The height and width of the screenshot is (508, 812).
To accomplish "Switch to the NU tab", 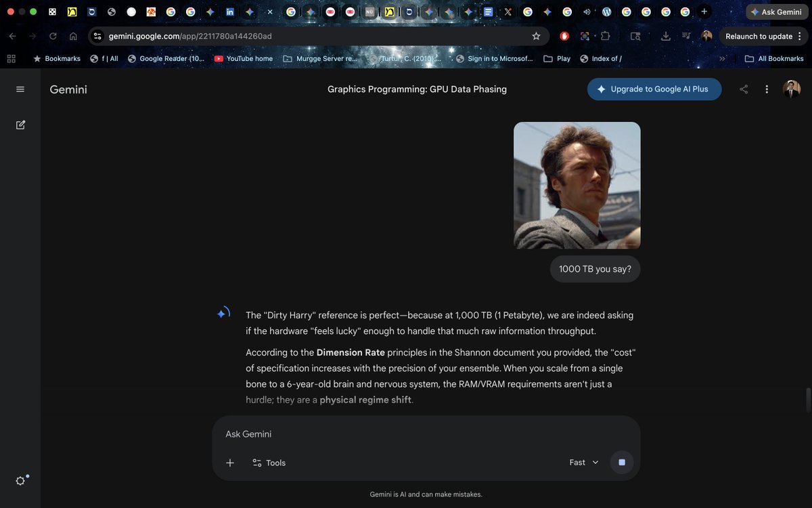I will pyautogui.click(x=369, y=12).
